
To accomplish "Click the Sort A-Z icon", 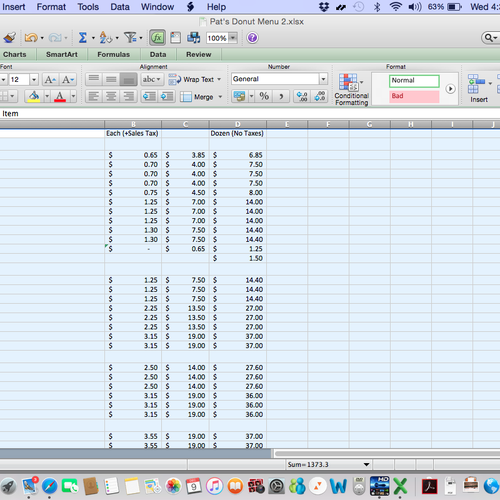I will (106, 38).
